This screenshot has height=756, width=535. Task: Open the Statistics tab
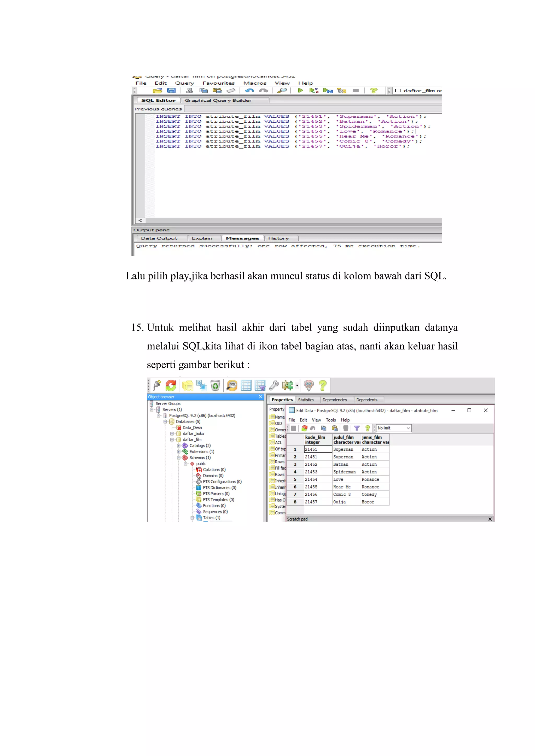click(306, 400)
